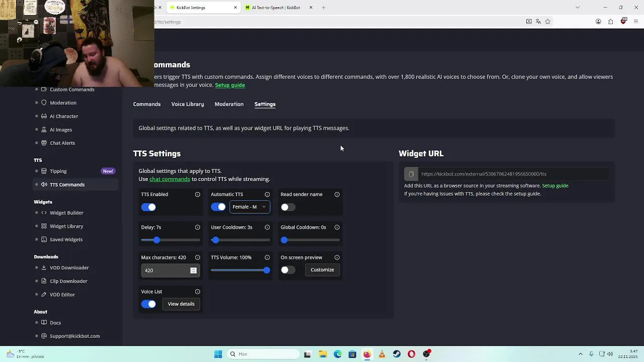Open OBS Studio from the taskbar
Screen dimensions: 644x362
pos(427,354)
